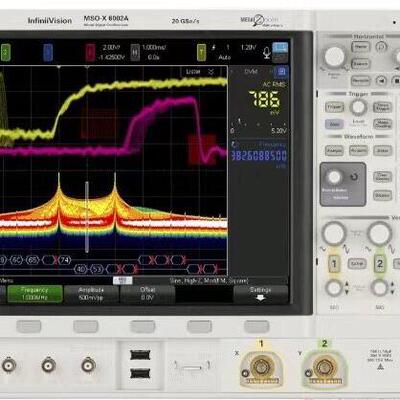Push the Display key below Clear Display
Screen dimensions: 400x400
point(382,195)
